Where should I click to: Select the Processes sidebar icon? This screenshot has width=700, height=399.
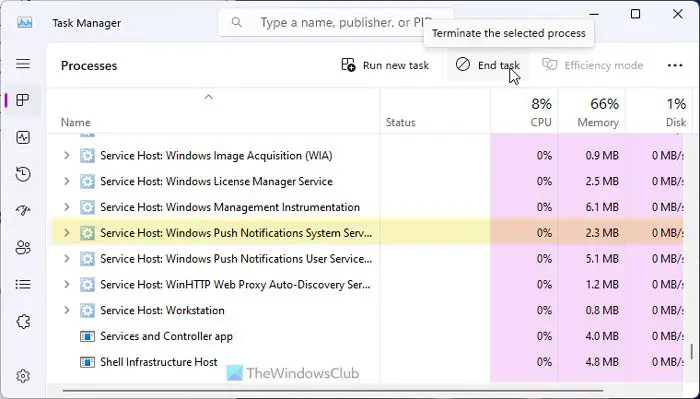[23, 100]
